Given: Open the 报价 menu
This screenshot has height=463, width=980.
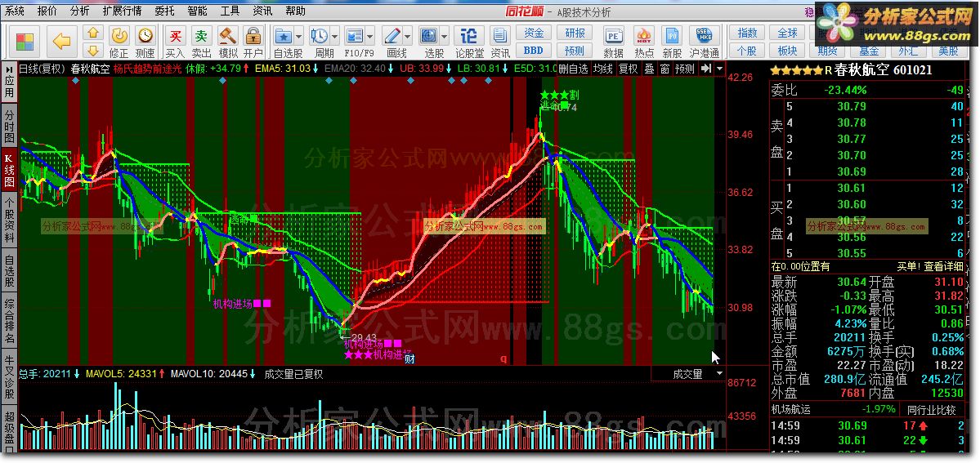Looking at the screenshot, I should click(47, 11).
